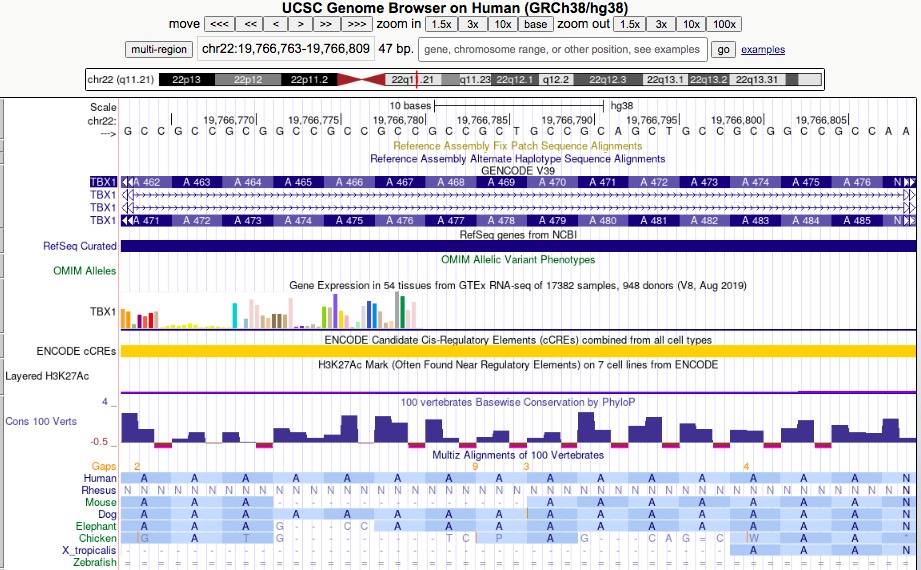The width and height of the screenshot is (921, 570).
Task: Click Layered H3K27Ac track label
Action: [x=47, y=376]
